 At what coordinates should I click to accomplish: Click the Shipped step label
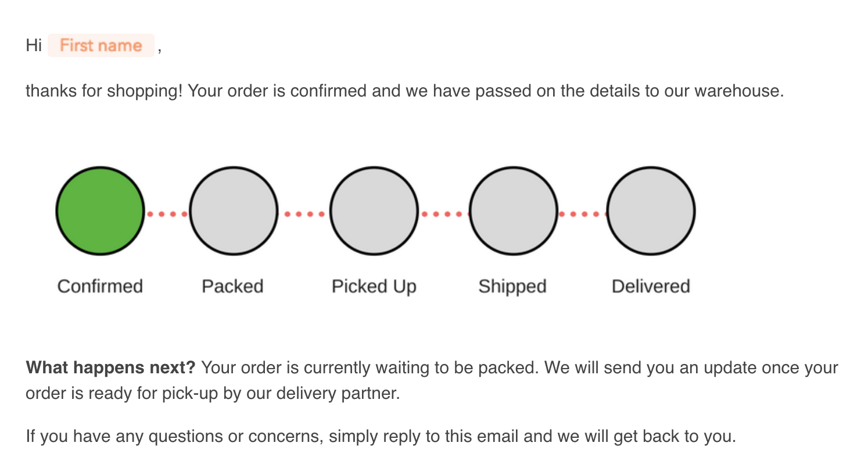[512, 286]
